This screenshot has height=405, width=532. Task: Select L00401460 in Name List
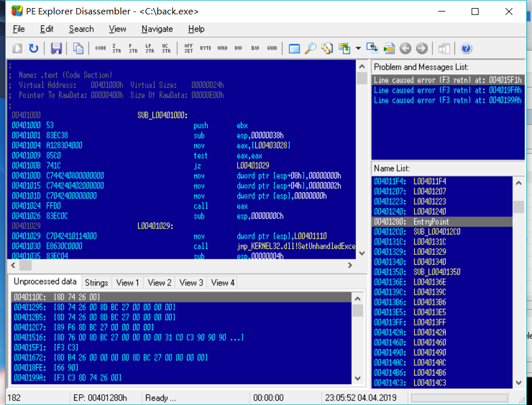click(442, 342)
